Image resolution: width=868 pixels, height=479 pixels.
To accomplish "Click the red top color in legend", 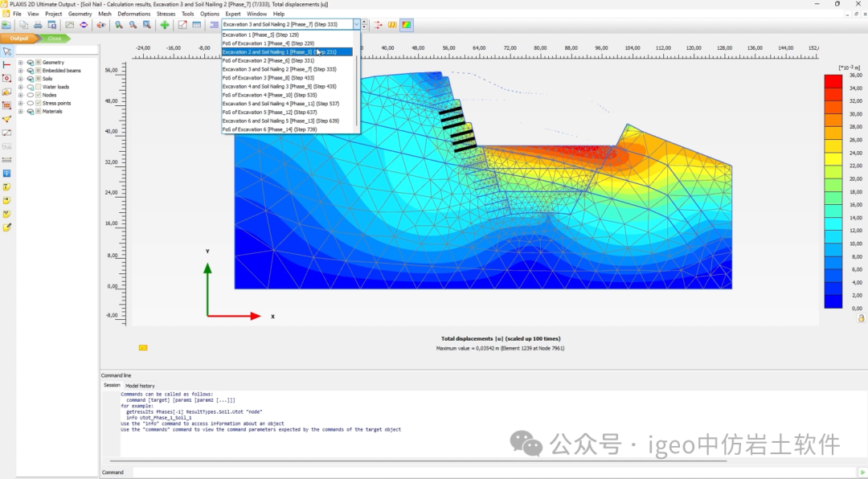I will pos(833,81).
